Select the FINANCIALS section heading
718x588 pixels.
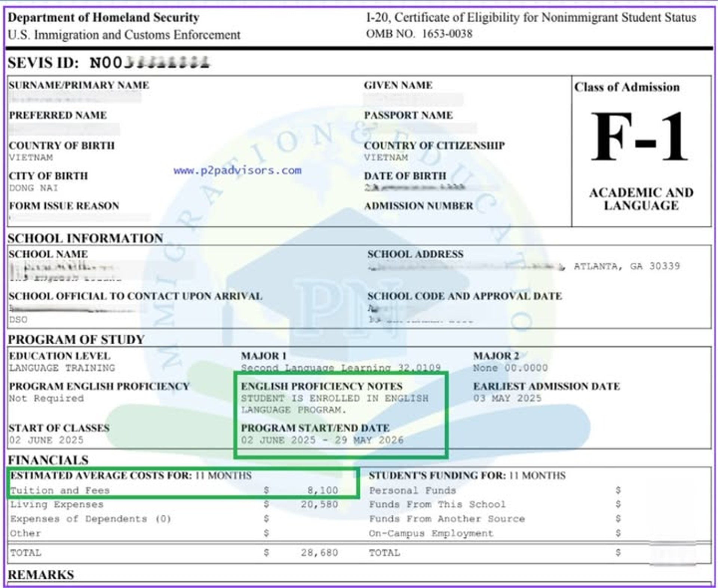pos(48,460)
